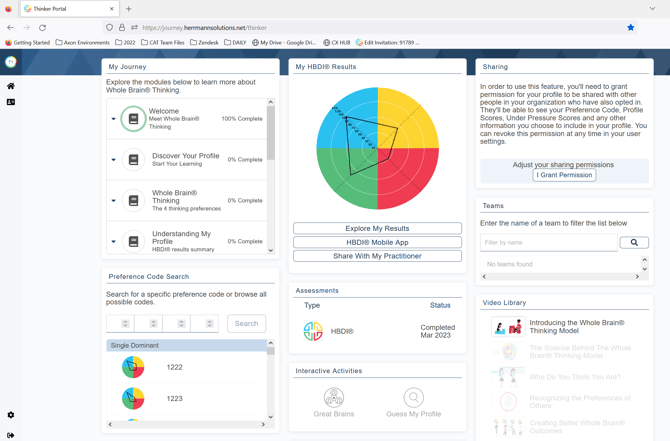Click the I Grant Permission button
Screen dimensions: 670x441
[564, 175]
